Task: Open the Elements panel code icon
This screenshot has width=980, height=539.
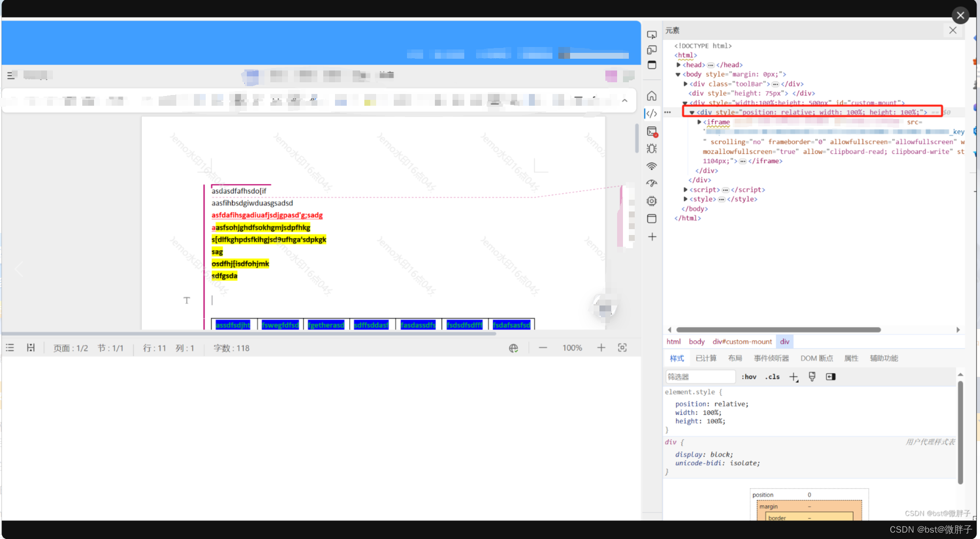Action: coord(652,114)
